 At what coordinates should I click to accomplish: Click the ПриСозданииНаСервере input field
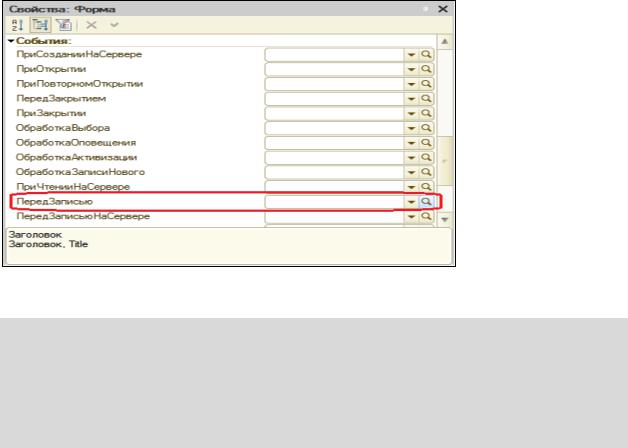[334, 55]
